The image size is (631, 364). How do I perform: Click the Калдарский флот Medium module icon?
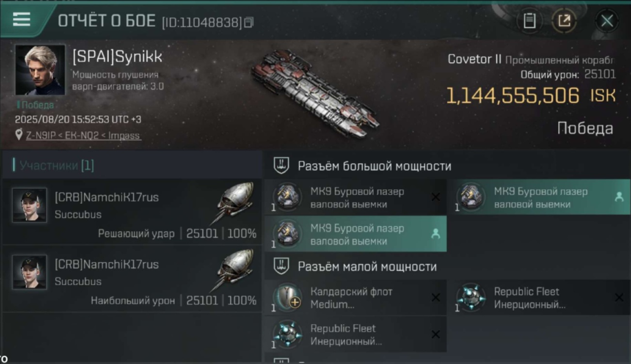tap(287, 297)
